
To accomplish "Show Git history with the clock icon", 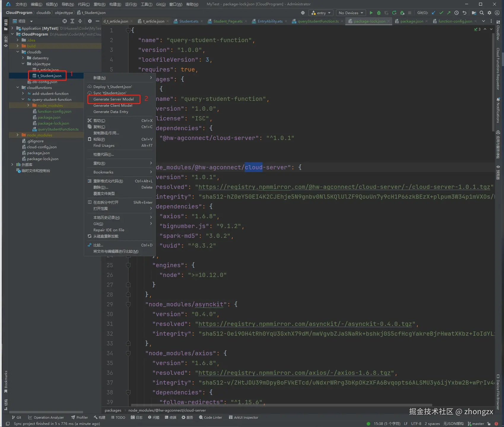I will (457, 13).
